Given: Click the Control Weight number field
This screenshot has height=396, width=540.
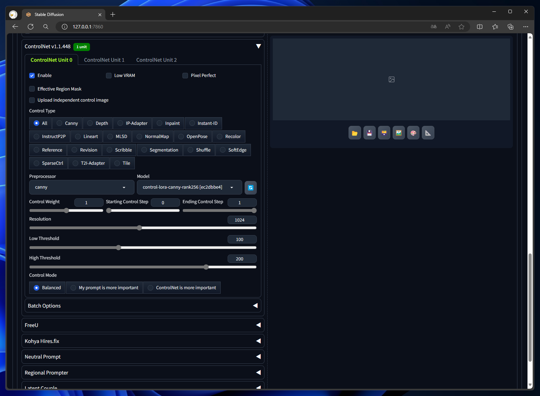Looking at the screenshot, I should pyautogui.click(x=89, y=202).
